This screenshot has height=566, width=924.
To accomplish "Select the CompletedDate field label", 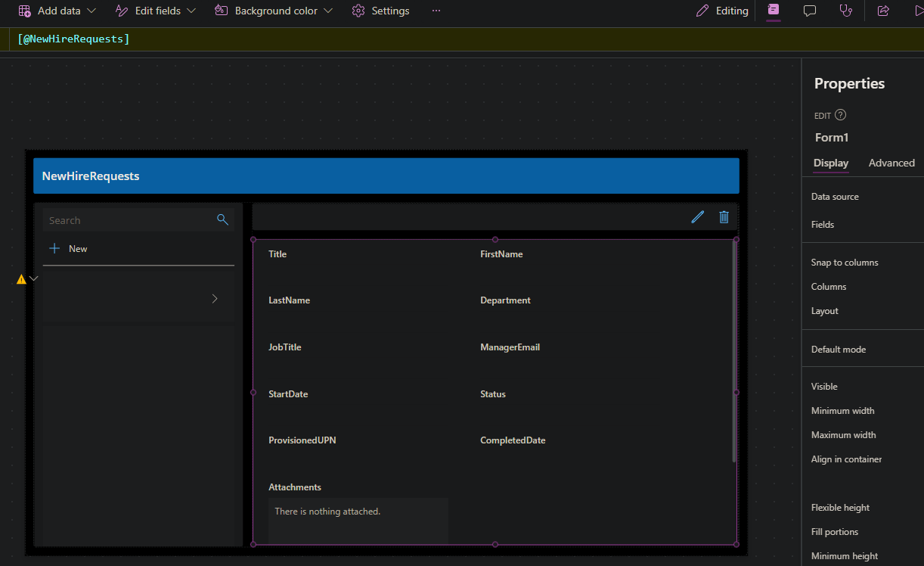I will coord(513,440).
